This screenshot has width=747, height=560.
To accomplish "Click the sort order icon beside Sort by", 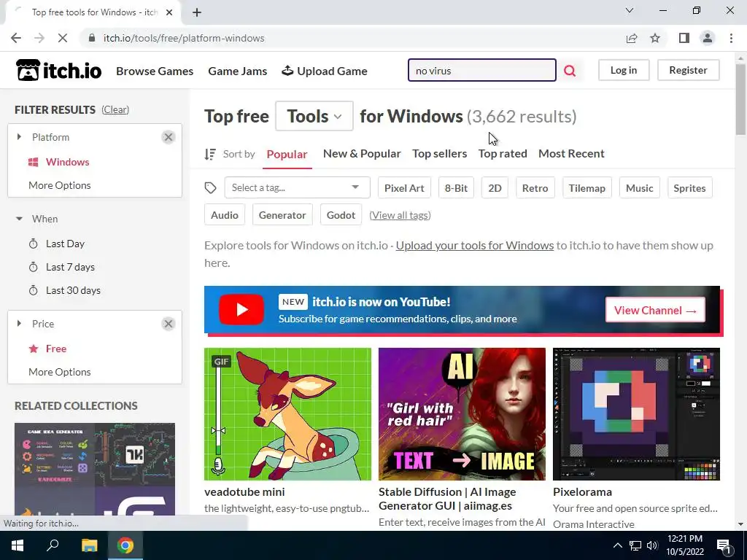I will pos(210,154).
